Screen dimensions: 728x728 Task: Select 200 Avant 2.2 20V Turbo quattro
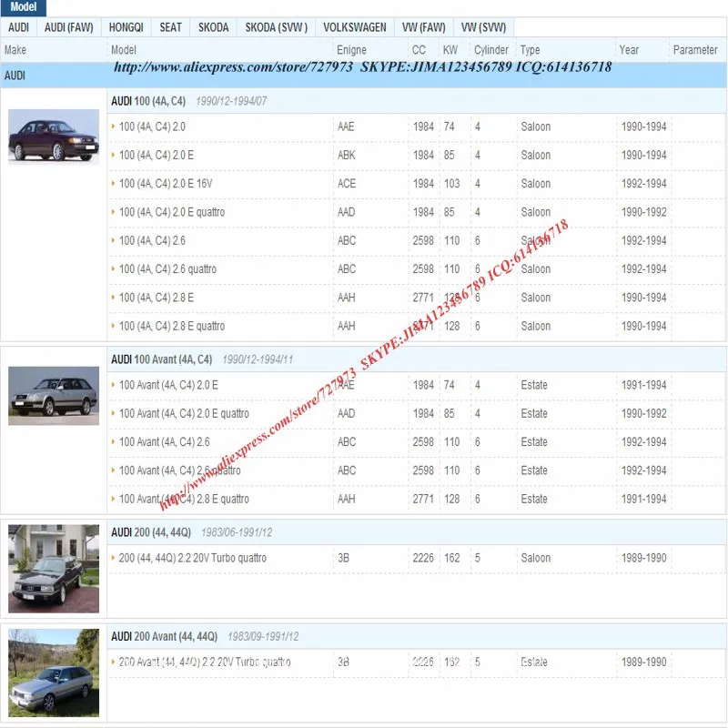pos(205,662)
